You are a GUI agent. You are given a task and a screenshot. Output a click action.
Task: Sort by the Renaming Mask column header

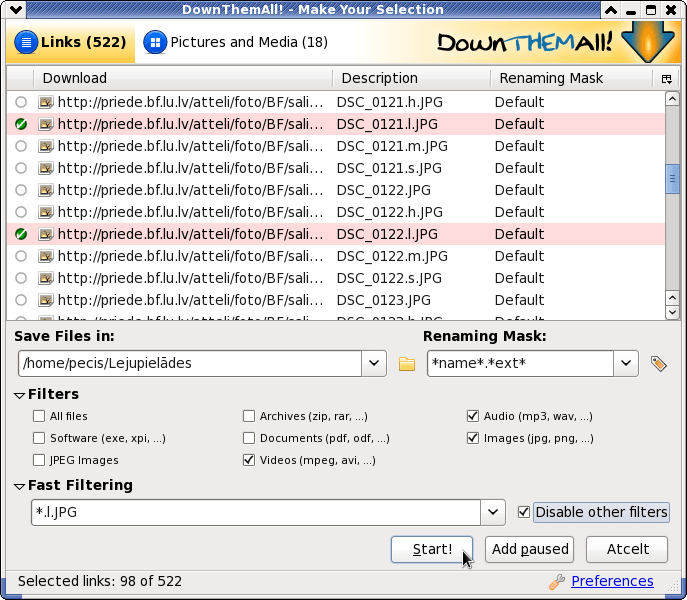571,78
